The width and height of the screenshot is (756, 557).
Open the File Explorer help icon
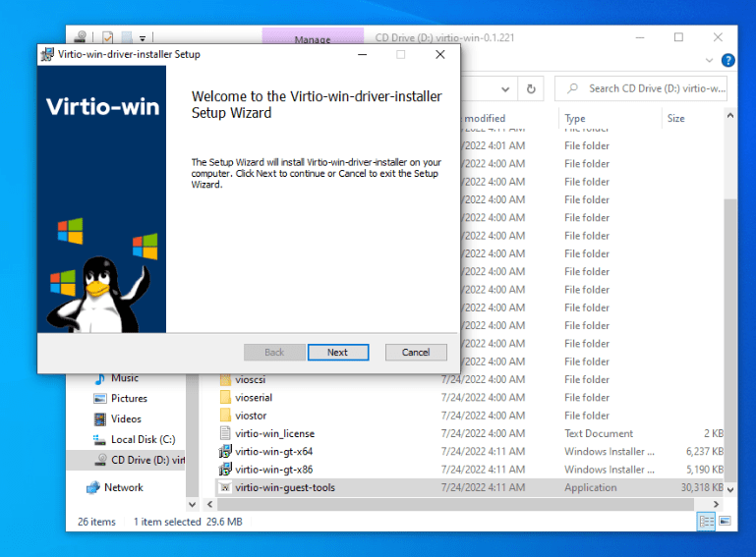click(727, 60)
